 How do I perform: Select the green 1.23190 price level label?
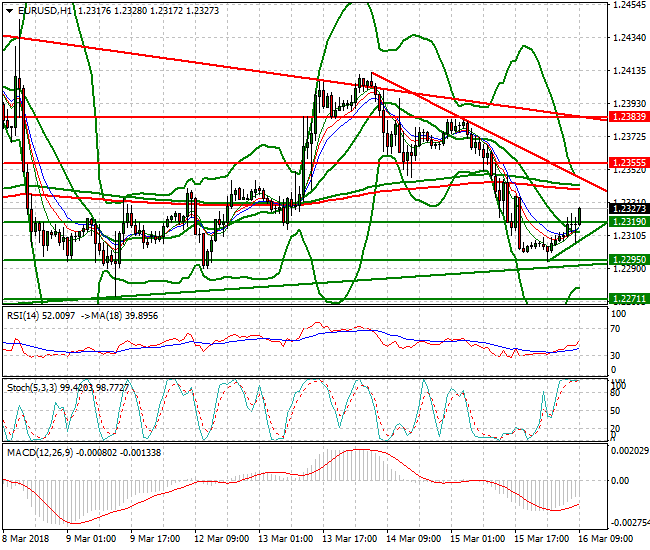point(629,222)
